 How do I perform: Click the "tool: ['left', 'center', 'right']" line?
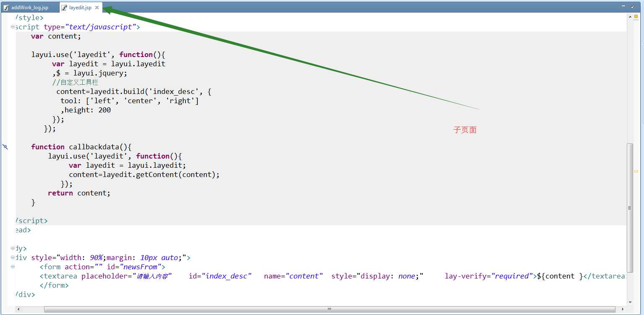[x=130, y=101]
